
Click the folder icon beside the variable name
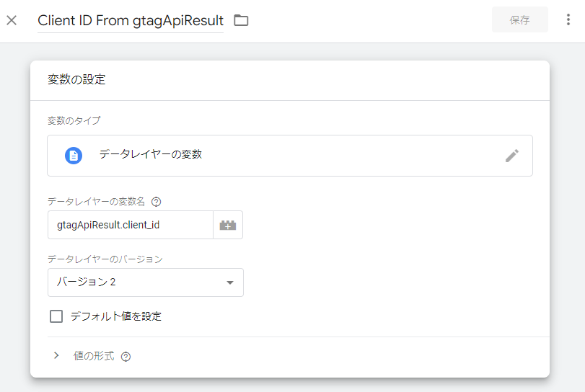(x=241, y=20)
